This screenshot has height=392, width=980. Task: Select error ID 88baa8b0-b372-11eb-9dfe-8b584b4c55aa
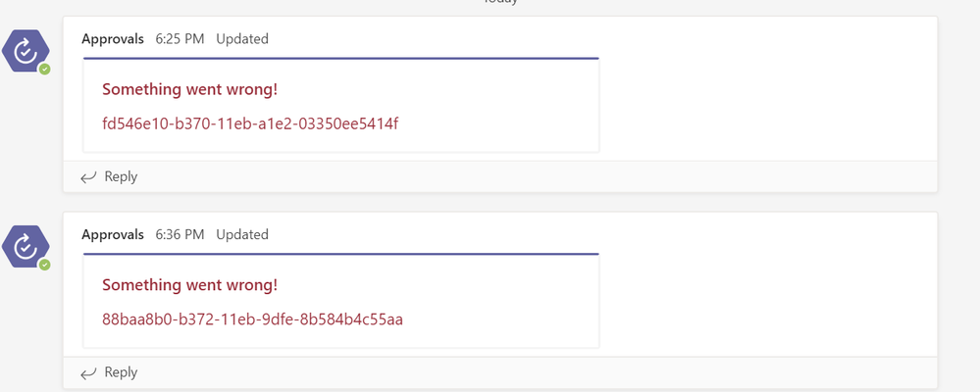(252, 319)
